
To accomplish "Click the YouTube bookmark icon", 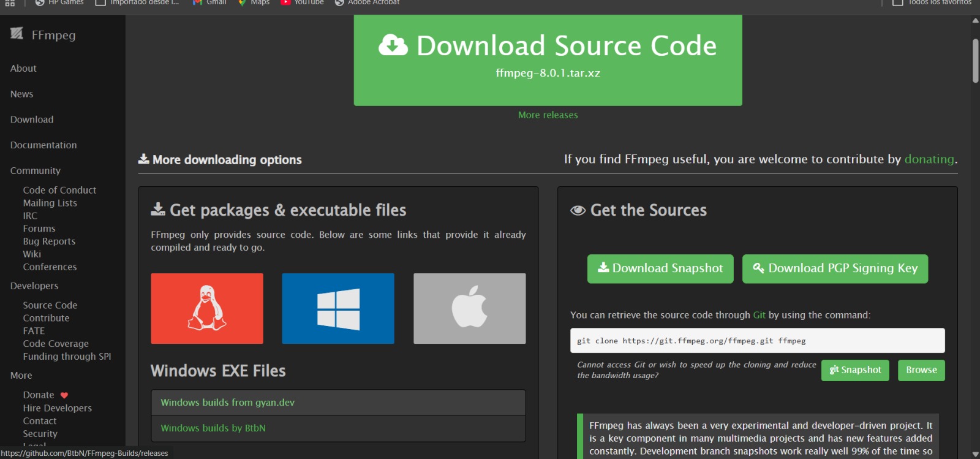I will (x=285, y=2).
